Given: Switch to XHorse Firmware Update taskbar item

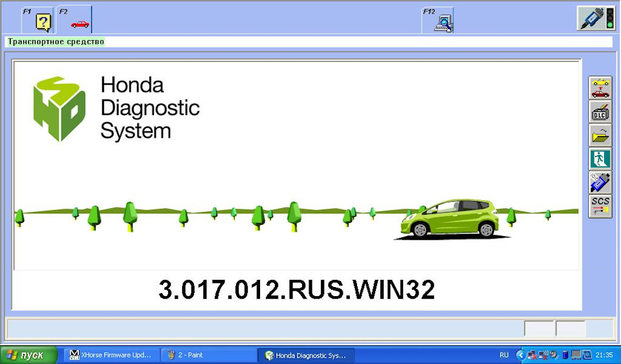Looking at the screenshot, I should (x=112, y=355).
